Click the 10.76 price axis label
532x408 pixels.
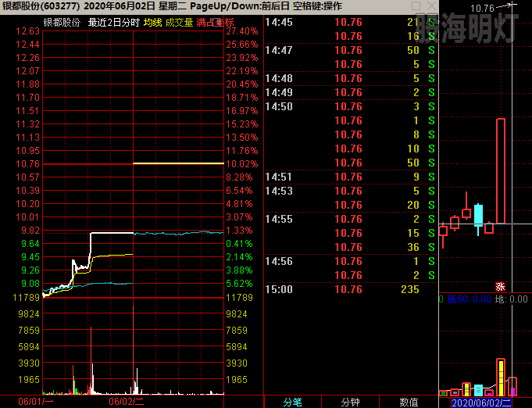click(x=28, y=164)
